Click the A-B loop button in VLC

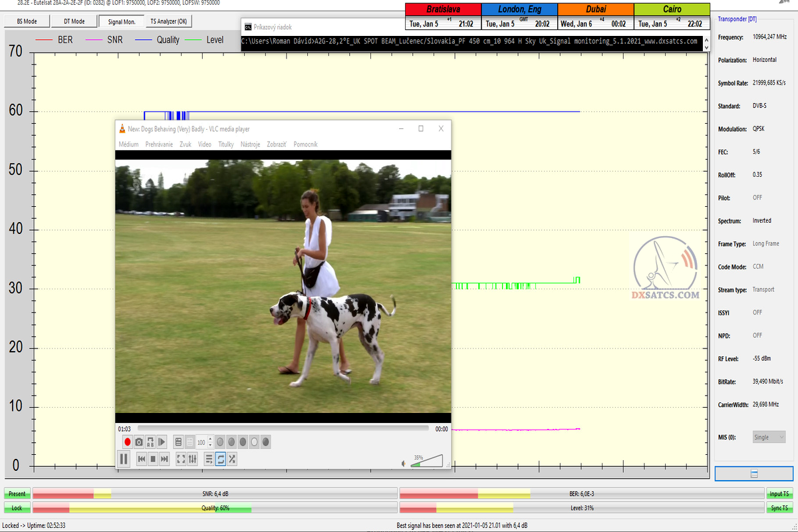151,442
